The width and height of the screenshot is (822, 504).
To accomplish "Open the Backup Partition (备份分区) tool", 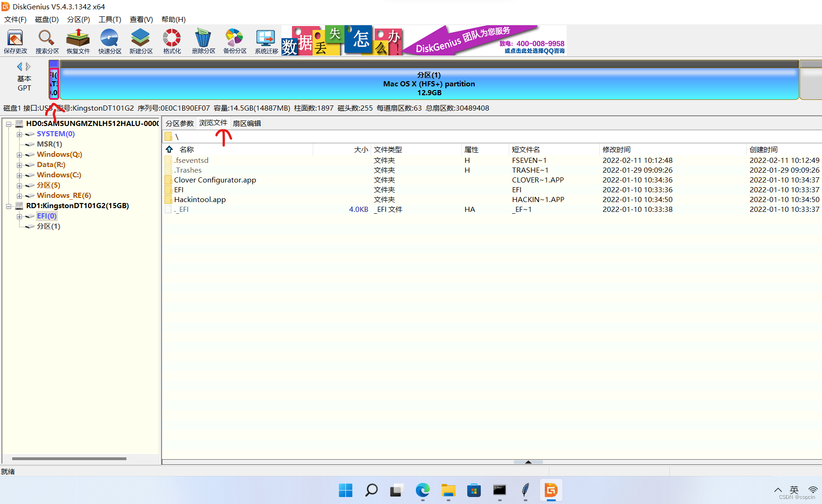I will coord(235,41).
